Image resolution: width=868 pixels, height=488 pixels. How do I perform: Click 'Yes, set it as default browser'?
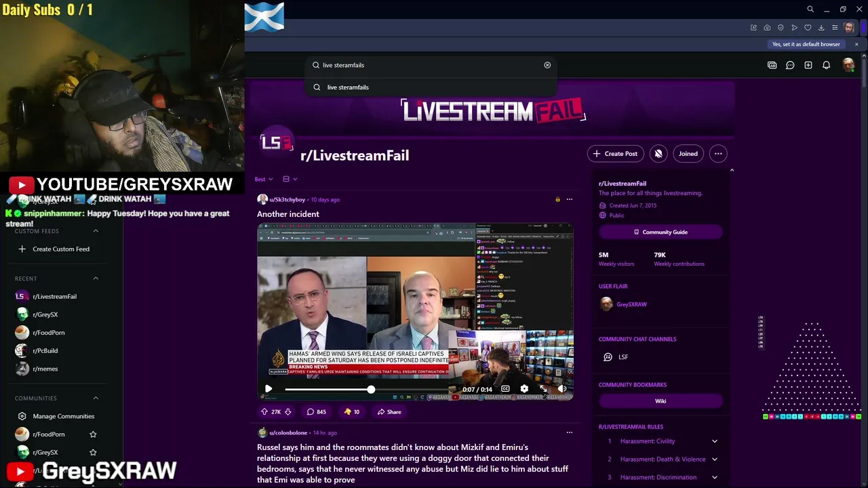tap(806, 44)
